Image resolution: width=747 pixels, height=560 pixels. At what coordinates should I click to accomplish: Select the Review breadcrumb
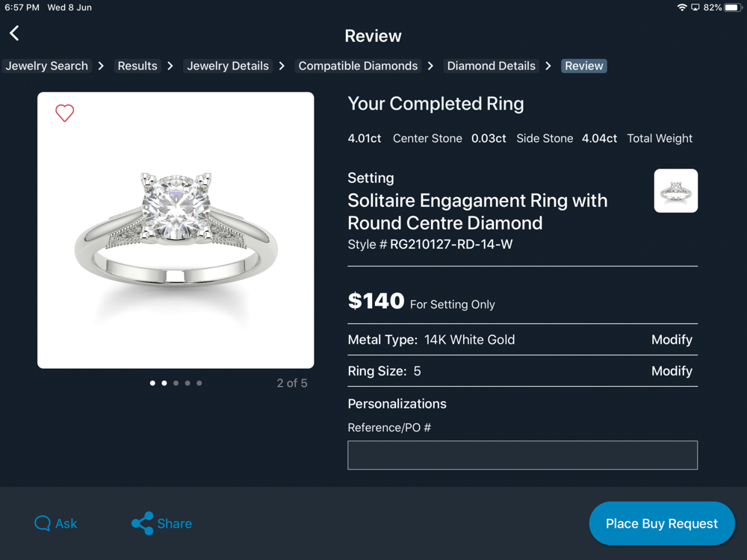[583, 66]
